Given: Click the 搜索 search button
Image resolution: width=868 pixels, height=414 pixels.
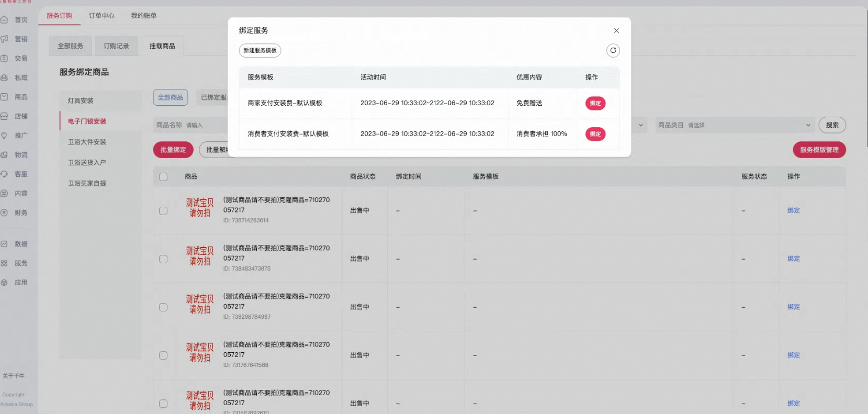Looking at the screenshot, I should click(832, 125).
